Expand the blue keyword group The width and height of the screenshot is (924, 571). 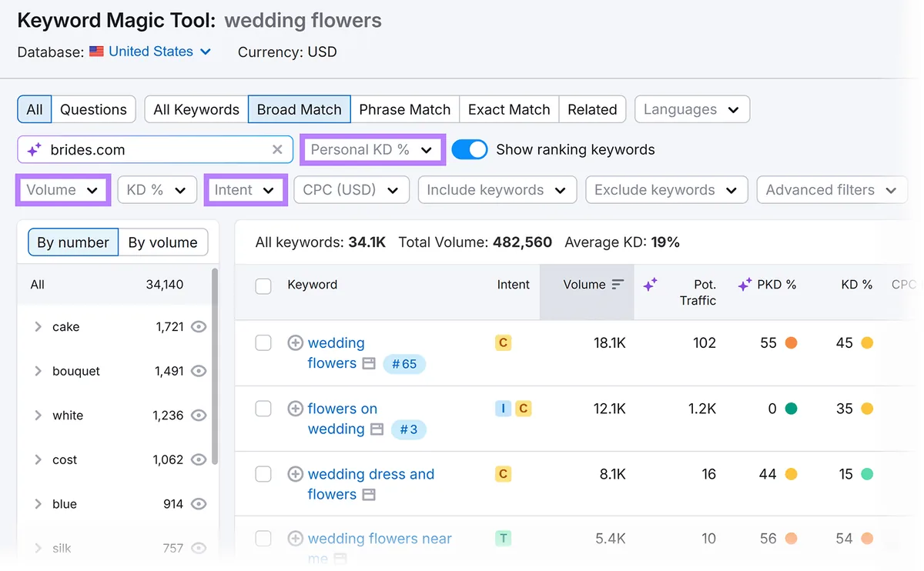(38, 504)
